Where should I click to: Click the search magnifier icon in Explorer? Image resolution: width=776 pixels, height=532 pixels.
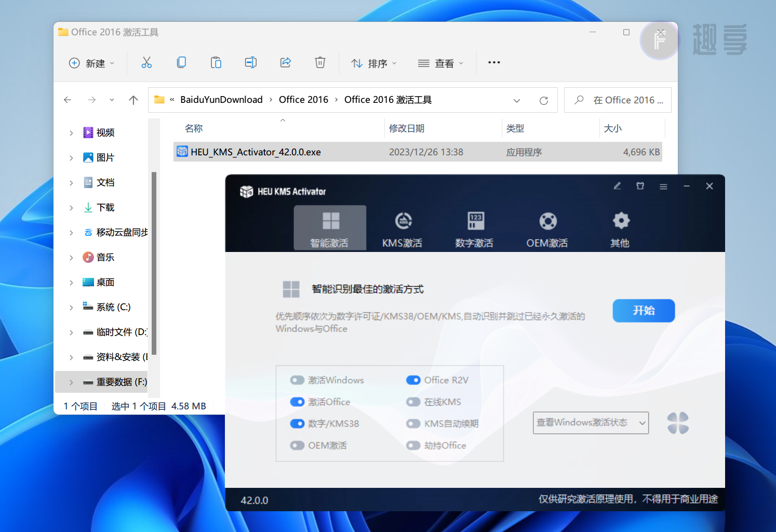tap(579, 100)
